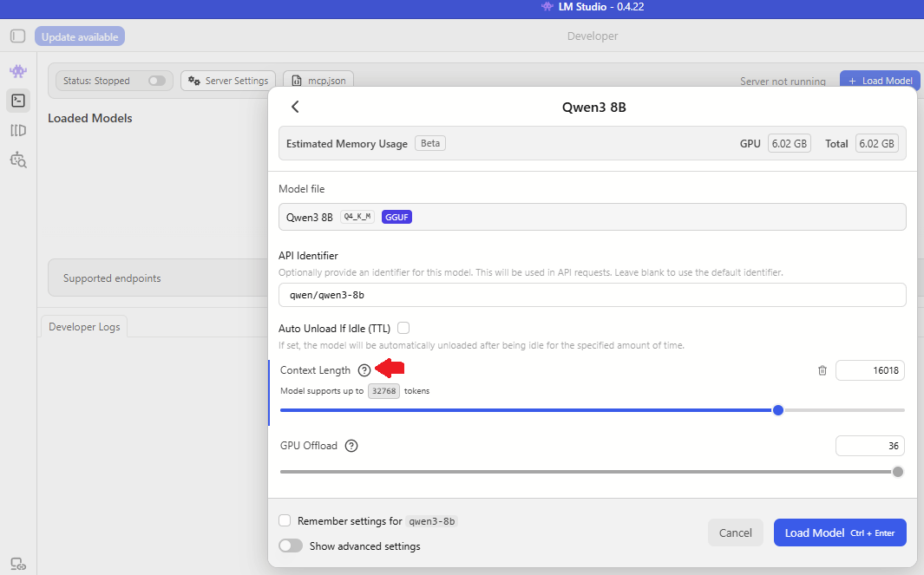Check Remember settings for qwen3-8b
The height and width of the screenshot is (575, 924).
pos(285,520)
